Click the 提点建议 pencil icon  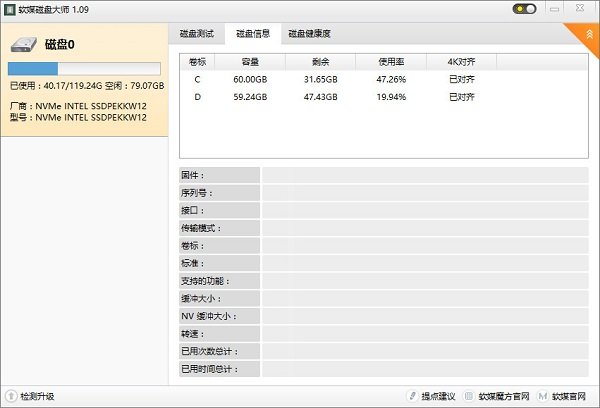pyautogui.click(x=412, y=396)
